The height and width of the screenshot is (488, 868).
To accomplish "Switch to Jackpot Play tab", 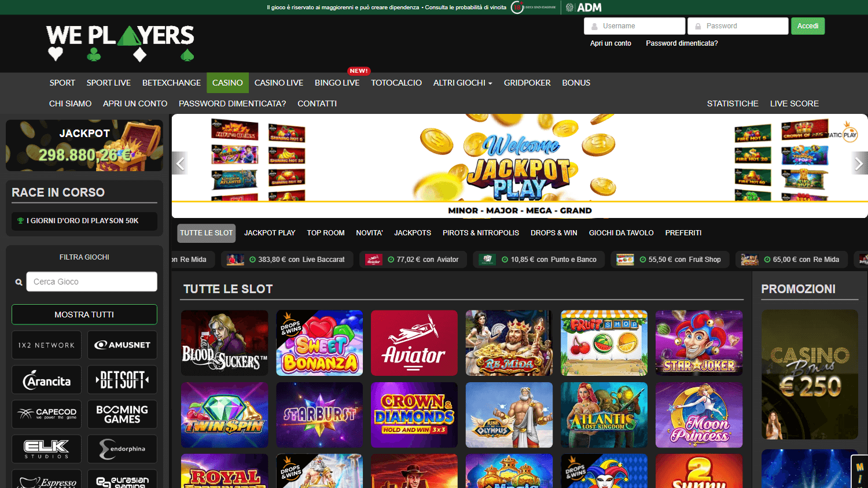I will point(270,233).
